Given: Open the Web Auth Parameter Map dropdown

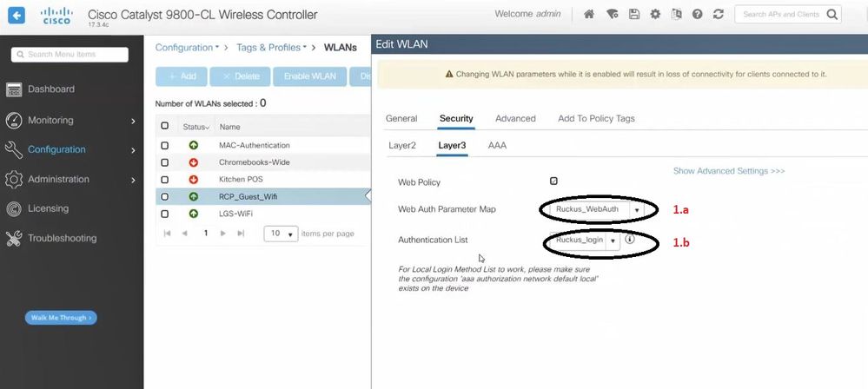Looking at the screenshot, I should [637, 210].
